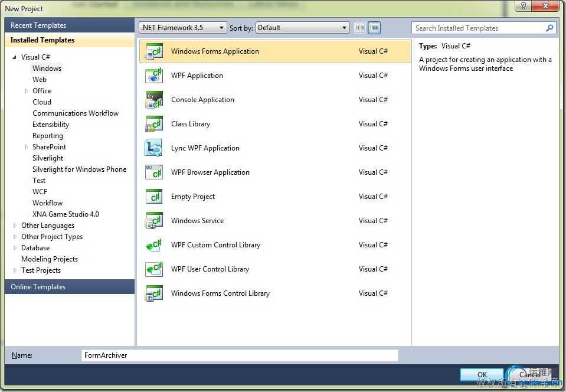Click the Windows Service template icon
Image resolution: width=566 pixels, height=392 pixels.
coord(154,221)
